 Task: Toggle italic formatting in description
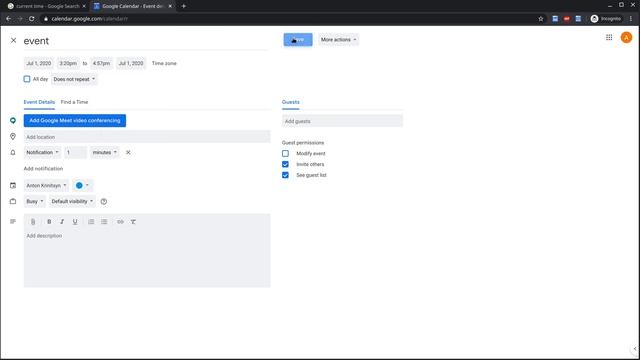click(62, 222)
